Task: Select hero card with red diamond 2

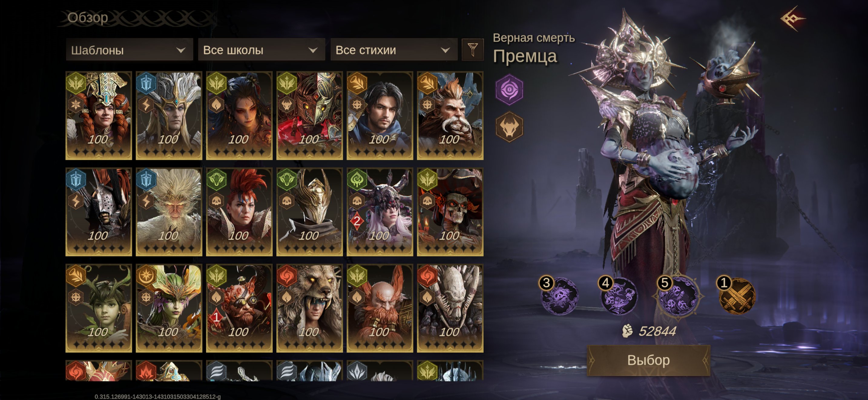Action: (380, 212)
